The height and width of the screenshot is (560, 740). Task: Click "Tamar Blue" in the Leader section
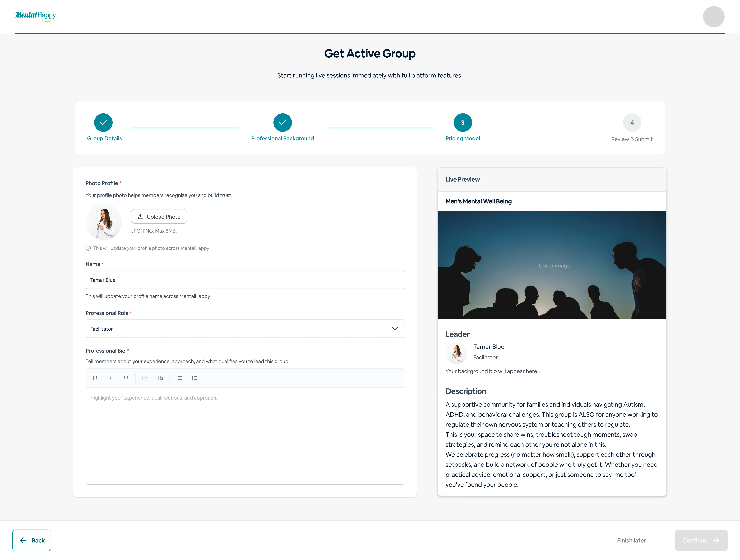(x=489, y=347)
